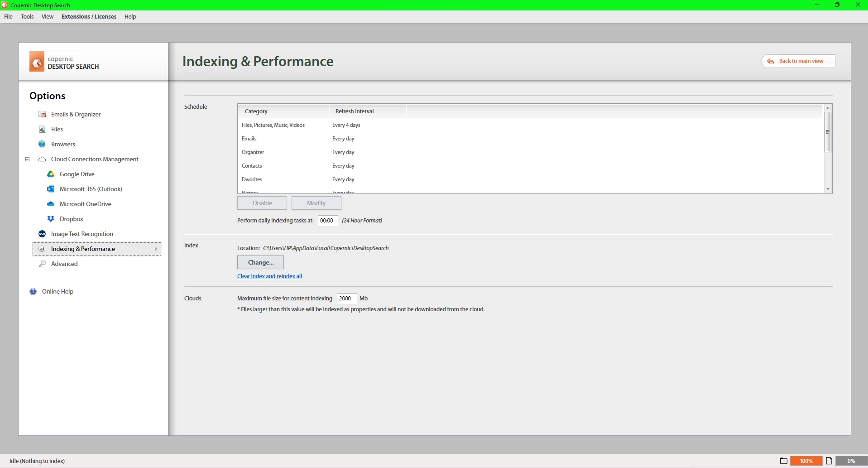Click Clear index and reindex all link

pos(269,276)
